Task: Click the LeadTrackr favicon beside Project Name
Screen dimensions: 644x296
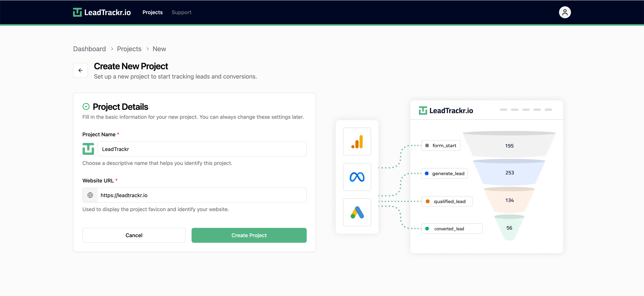Action: coord(88,149)
